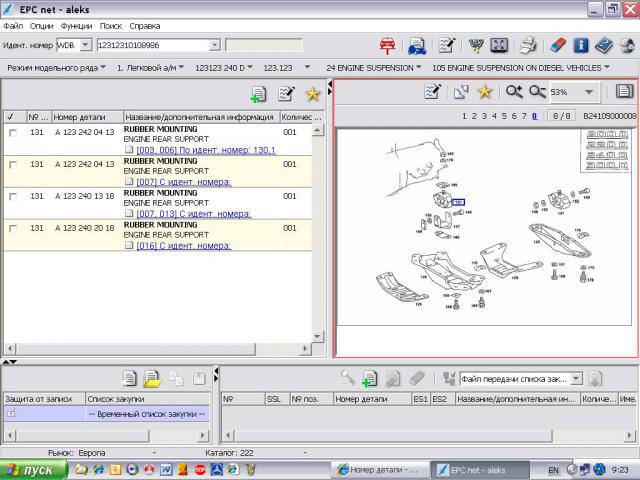Viewport: 640px width, 480px height.
Task: Open the Файл menu
Action: (13, 25)
